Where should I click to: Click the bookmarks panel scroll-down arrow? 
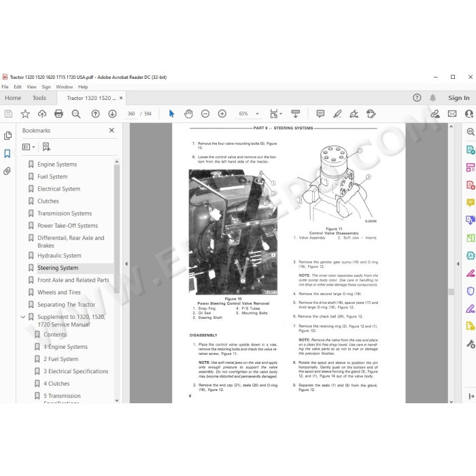117,400
